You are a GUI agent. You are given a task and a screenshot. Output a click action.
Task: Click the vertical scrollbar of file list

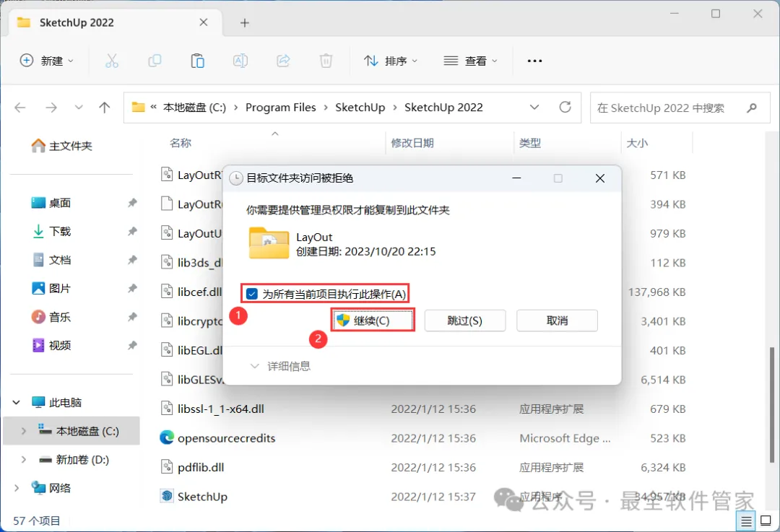[x=772, y=405]
